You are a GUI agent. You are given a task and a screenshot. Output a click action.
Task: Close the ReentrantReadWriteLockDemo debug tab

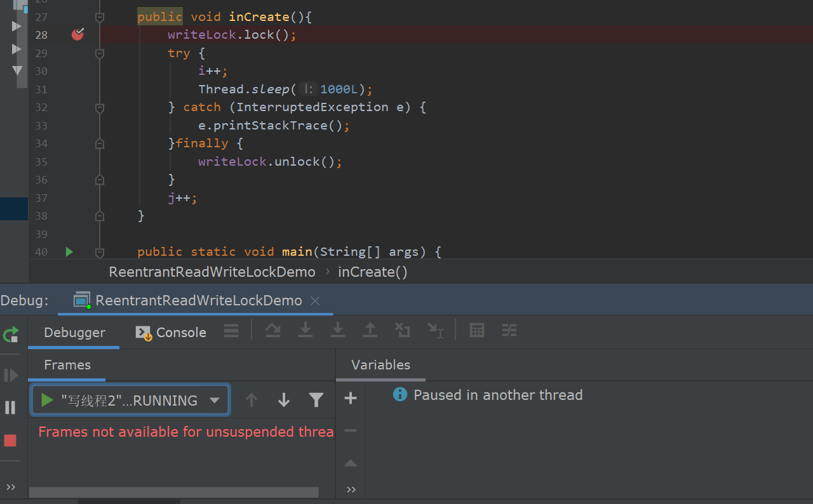(315, 301)
